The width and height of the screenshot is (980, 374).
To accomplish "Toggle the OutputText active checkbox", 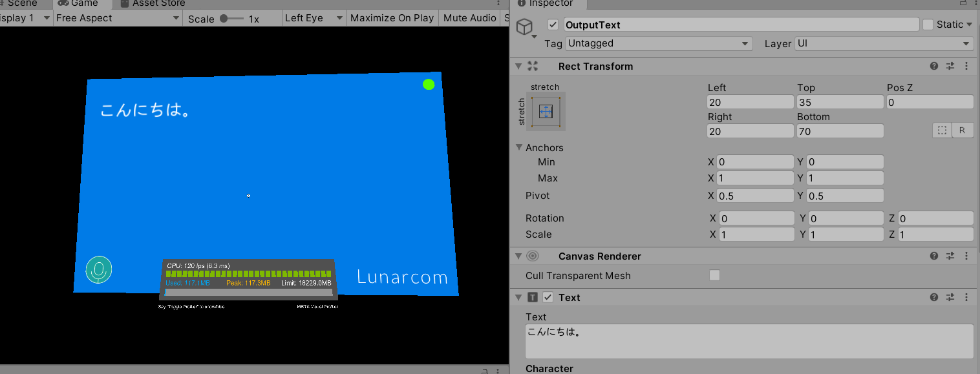I will click(x=553, y=25).
